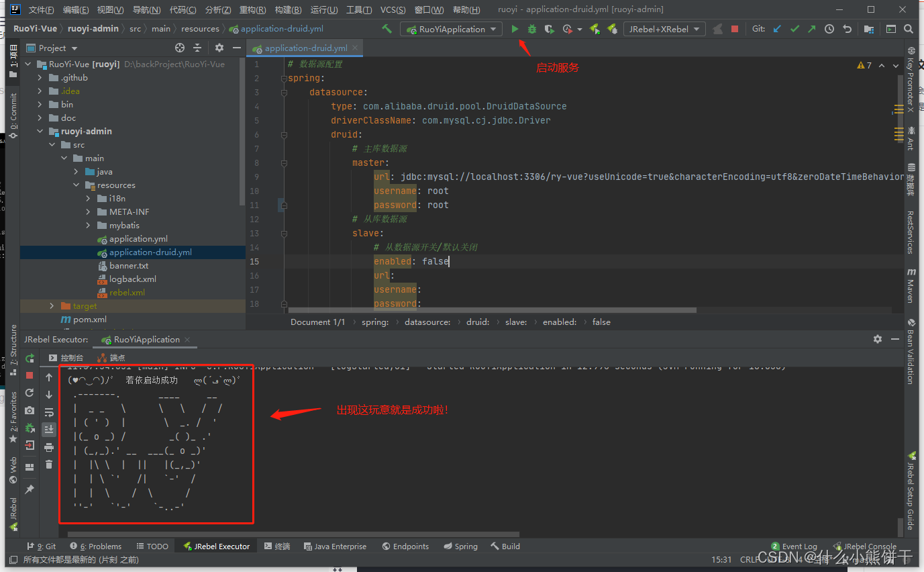This screenshot has height=572, width=924.
Task: Expand the mybatis folder
Action: point(89,226)
